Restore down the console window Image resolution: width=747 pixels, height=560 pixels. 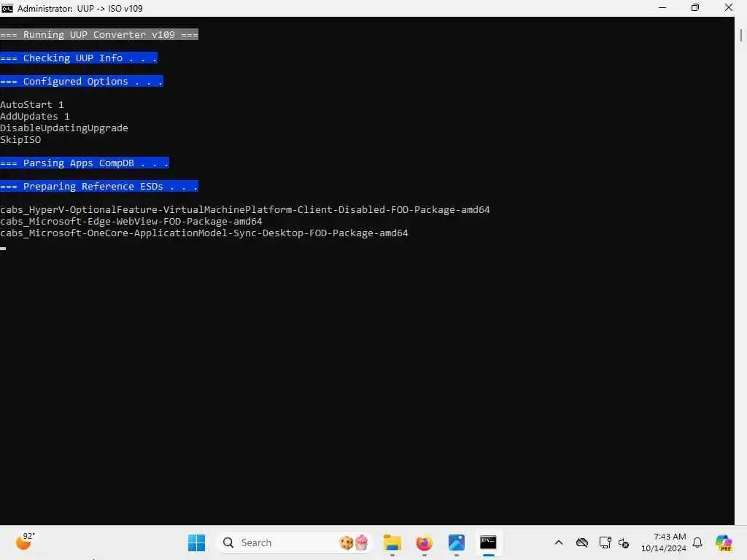[x=695, y=7]
